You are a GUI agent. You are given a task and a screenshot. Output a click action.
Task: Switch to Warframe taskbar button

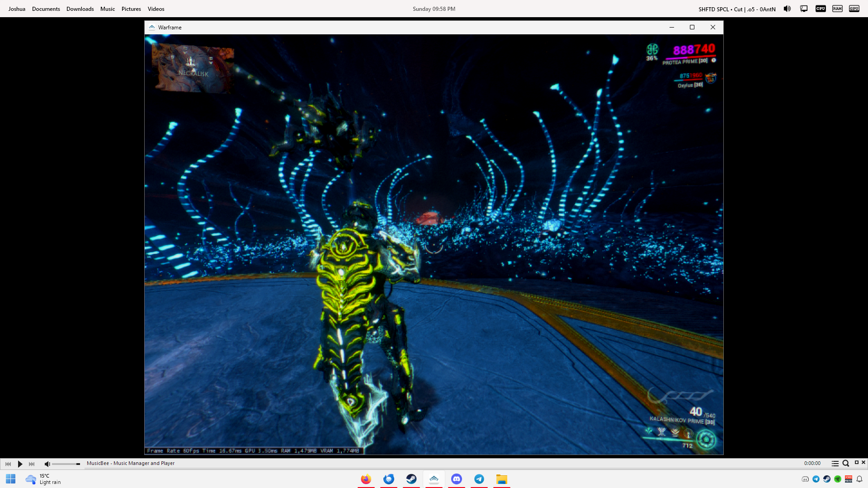(x=434, y=479)
